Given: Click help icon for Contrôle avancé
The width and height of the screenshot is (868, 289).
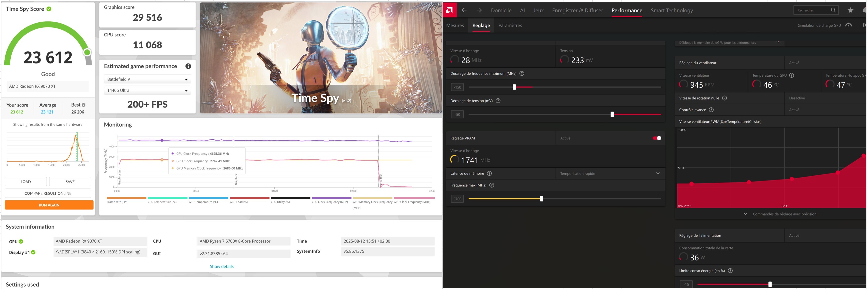Looking at the screenshot, I should point(711,110).
